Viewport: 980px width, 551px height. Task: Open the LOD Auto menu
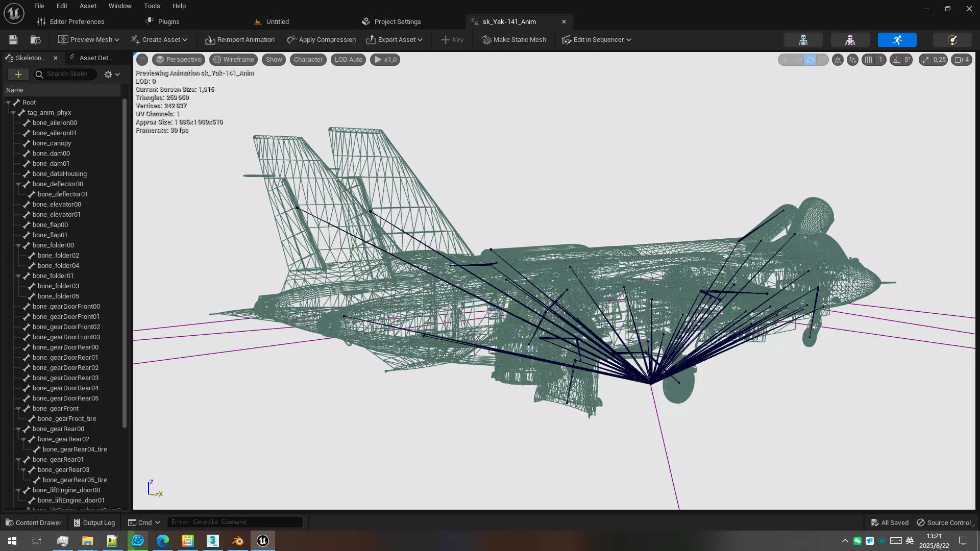coord(349,60)
